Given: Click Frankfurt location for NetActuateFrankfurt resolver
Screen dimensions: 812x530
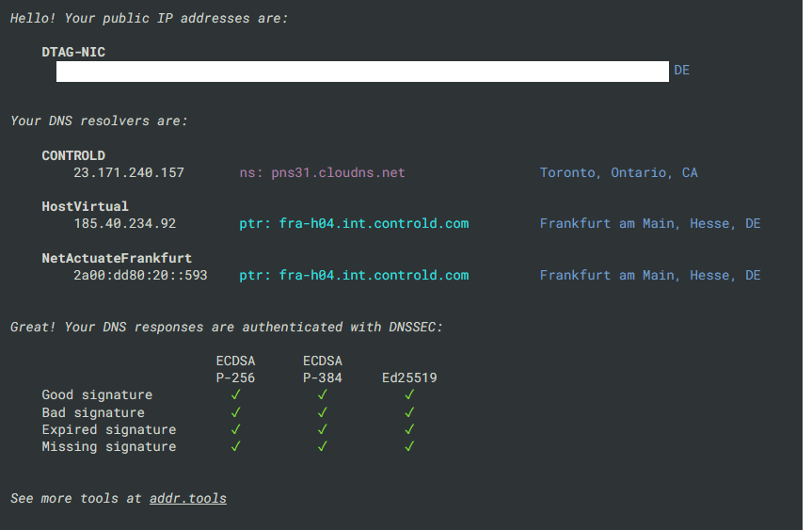Looking at the screenshot, I should point(650,275).
